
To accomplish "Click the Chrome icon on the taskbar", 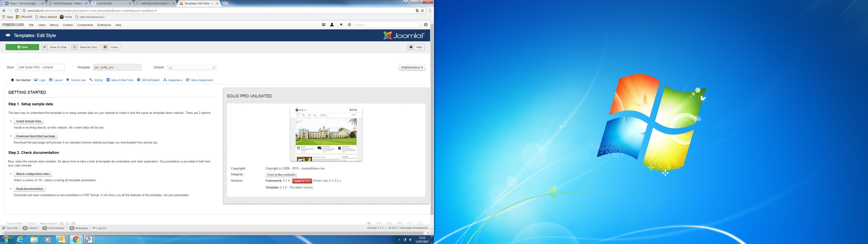I will (x=76, y=240).
